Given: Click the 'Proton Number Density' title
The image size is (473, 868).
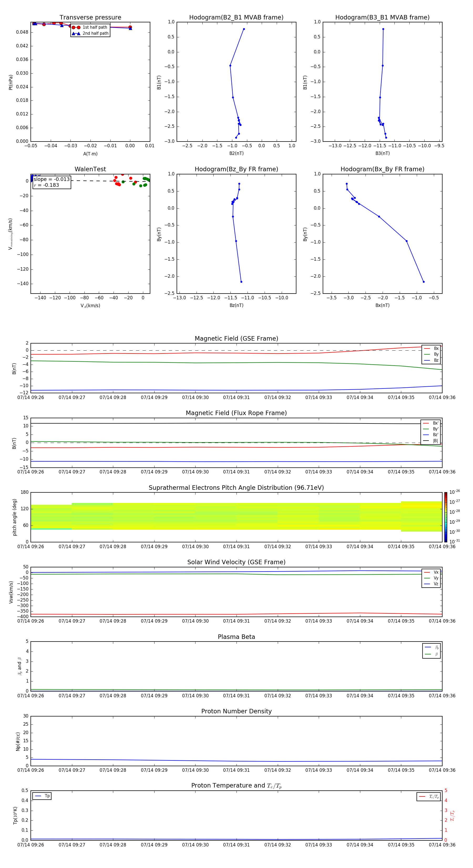Looking at the screenshot, I should click(236, 711).
